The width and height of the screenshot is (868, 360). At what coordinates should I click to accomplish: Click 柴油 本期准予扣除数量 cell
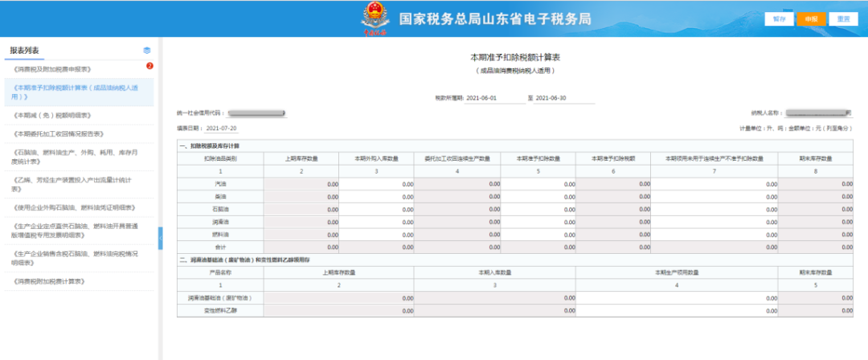[x=538, y=196]
